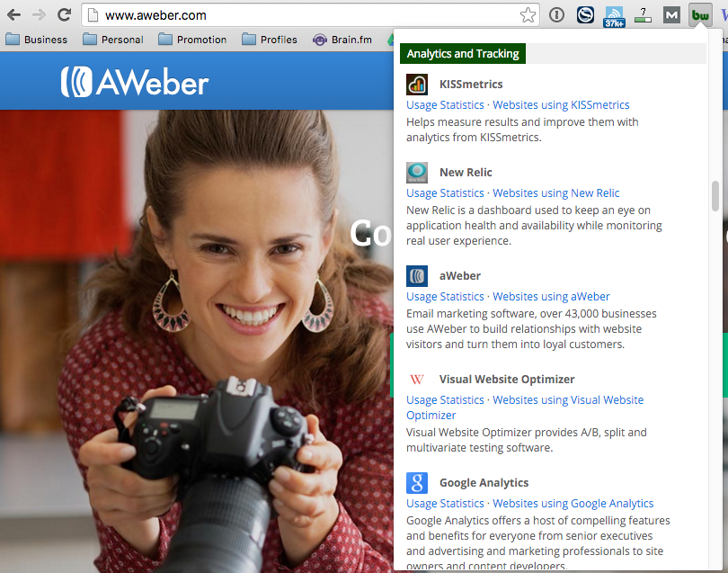Image resolution: width=728 pixels, height=573 pixels.
Task: Open the Profiles bookmarks folder
Action: click(270, 40)
